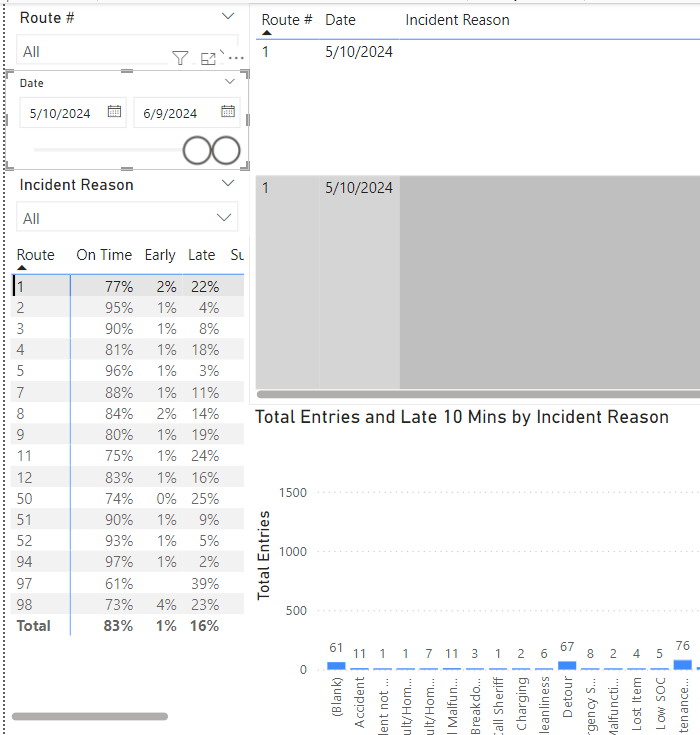Screen dimensions: 700x735
Task: Sort by the On Time column header
Action: pyautogui.click(x=104, y=255)
